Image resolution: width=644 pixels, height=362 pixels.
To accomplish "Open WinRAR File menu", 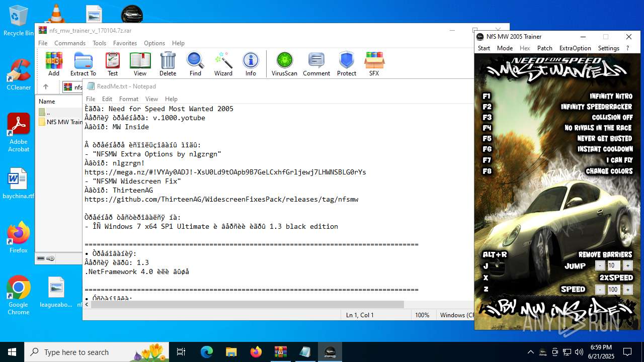I will pyautogui.click(x=43, y=43).
